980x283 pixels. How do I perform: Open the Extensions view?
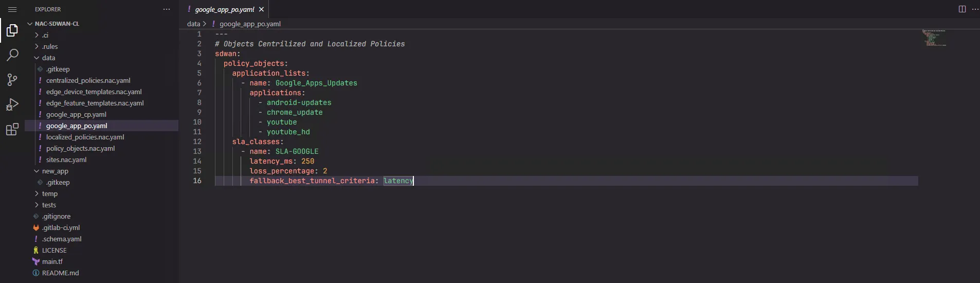[x=12, y=129]
